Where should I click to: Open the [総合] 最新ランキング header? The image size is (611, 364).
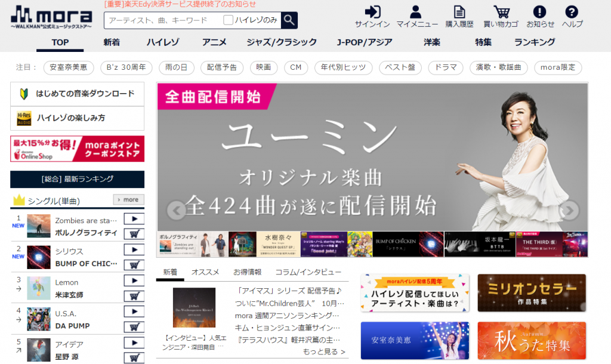coord(77,179)
